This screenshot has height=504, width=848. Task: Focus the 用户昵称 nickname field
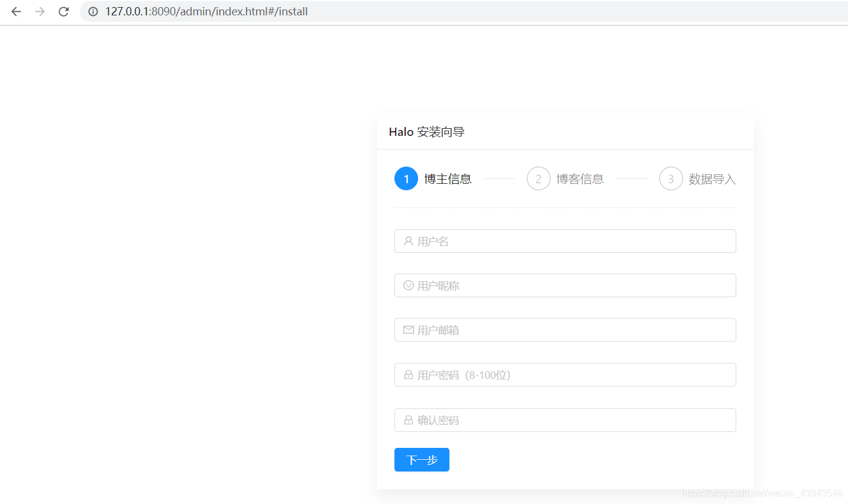(x=565, y=285)
